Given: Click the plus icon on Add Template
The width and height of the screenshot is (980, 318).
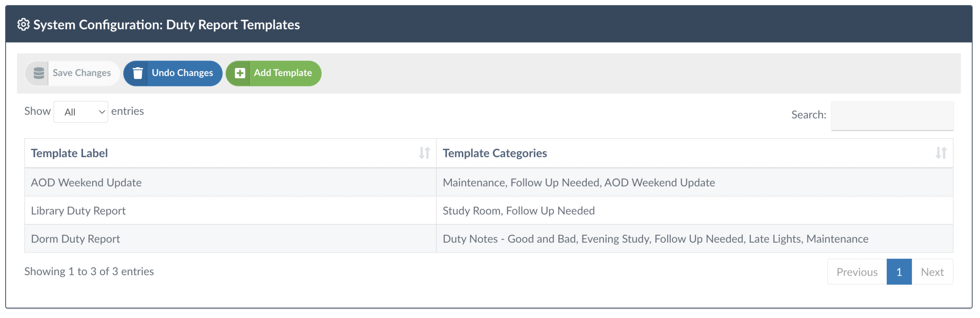Looking at the screenshot, I should (x=240, y=73).
